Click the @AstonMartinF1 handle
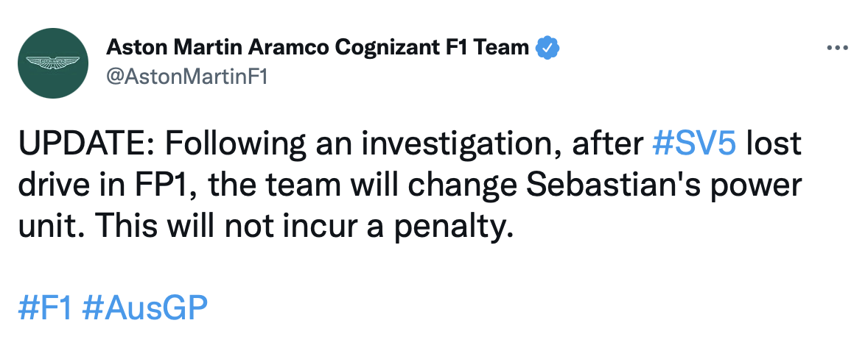This screenshot has height=337, width=868. [x=186, y=77]
